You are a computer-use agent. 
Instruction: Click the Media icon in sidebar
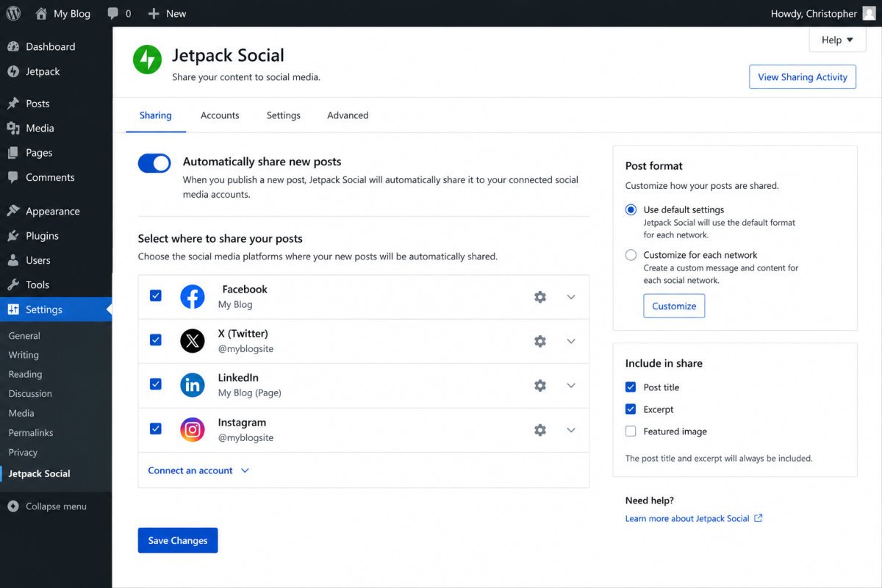click(13, 128)
